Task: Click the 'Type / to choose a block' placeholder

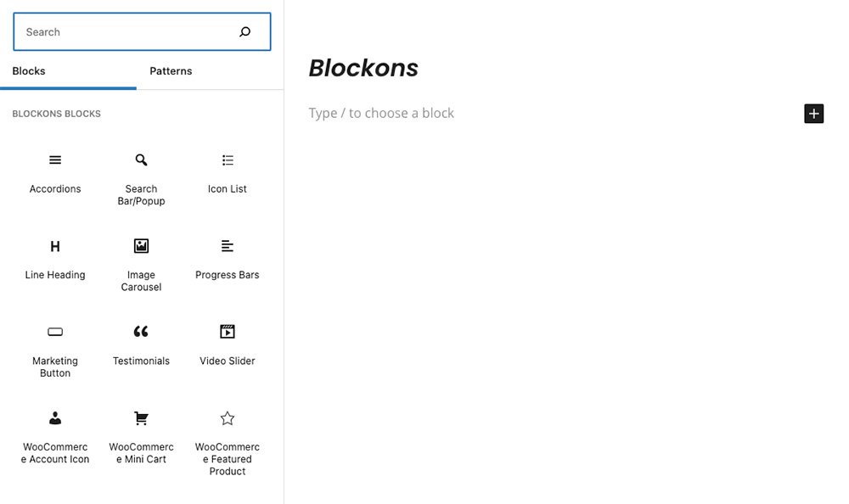Action: coord(381,113)
